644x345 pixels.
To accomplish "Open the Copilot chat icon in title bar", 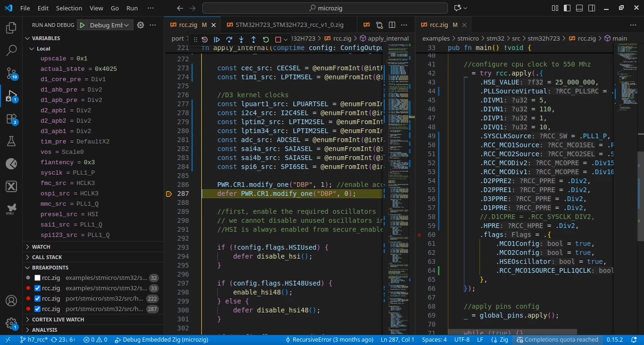I will coord(457,8).
